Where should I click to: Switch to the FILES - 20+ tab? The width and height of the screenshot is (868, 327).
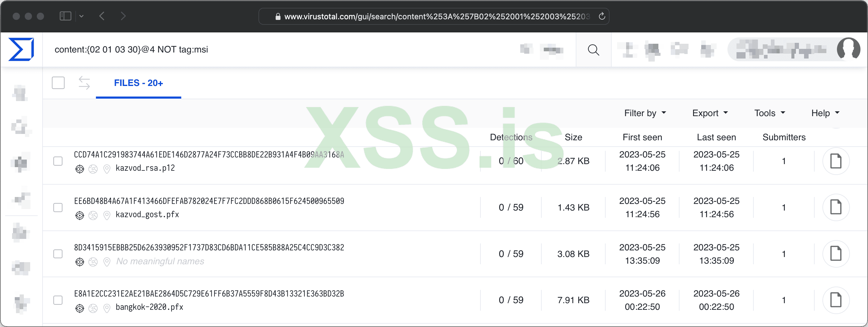(138, 83)
